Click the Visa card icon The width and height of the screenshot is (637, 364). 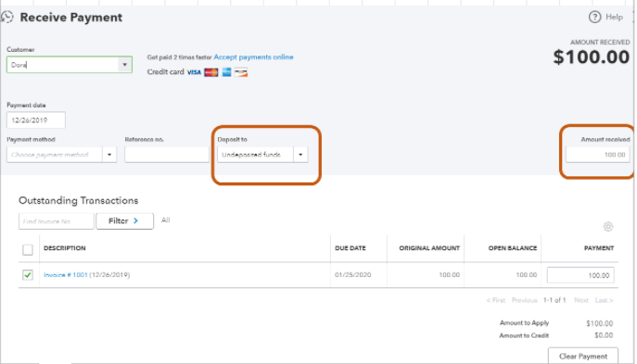(x=194, y=72)
